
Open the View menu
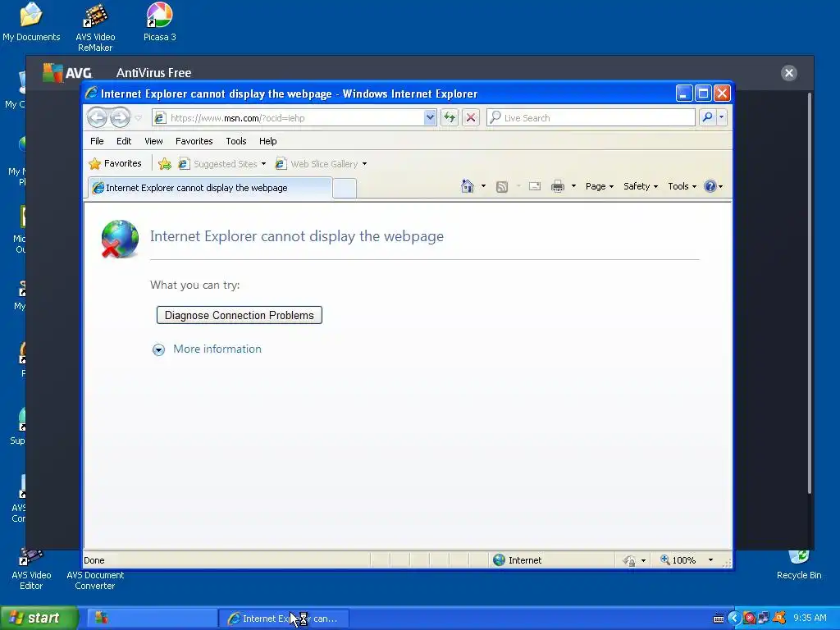(x=153, y=141)
